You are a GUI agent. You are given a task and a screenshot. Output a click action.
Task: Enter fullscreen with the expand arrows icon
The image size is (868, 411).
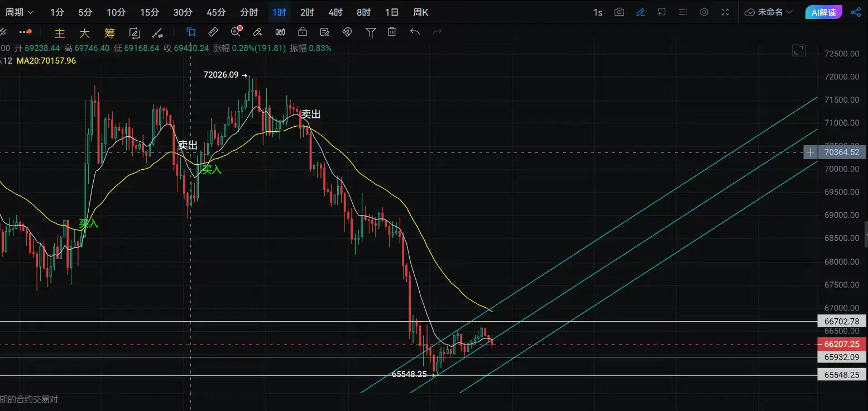pyautogui.click(x=725, y=12)
